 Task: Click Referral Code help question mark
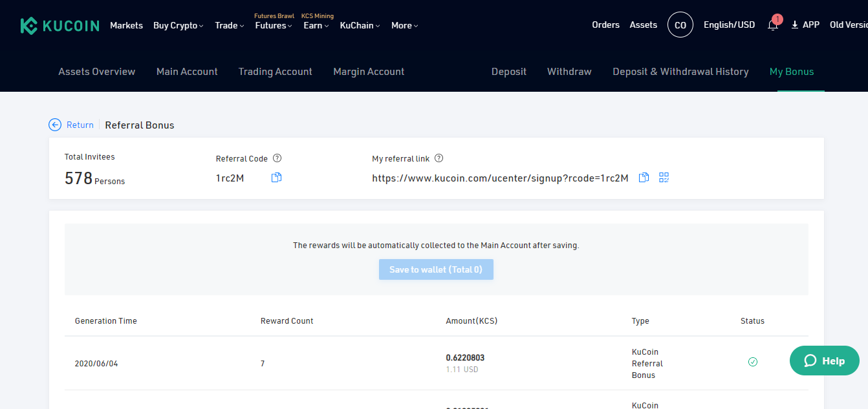(x=277, y=158)
